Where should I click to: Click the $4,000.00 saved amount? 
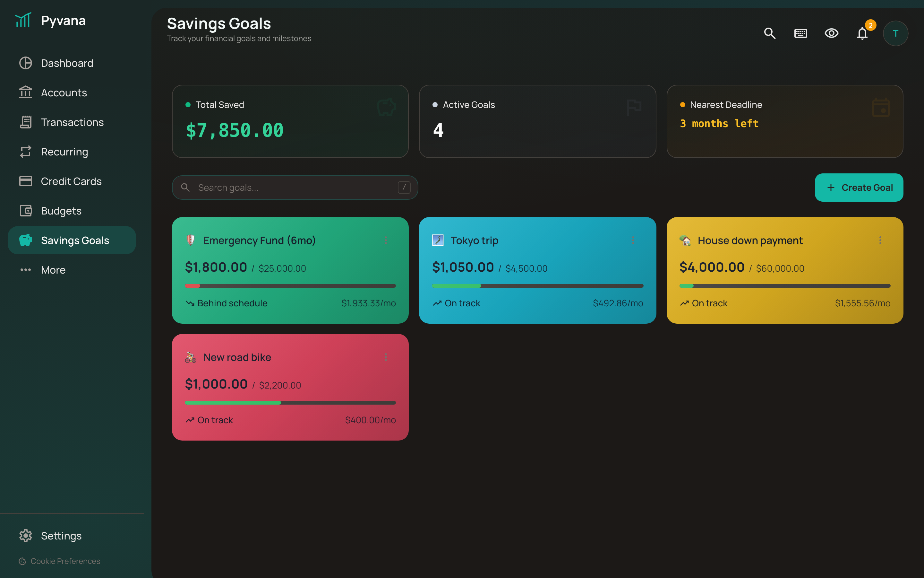click(x=712, y=267)
